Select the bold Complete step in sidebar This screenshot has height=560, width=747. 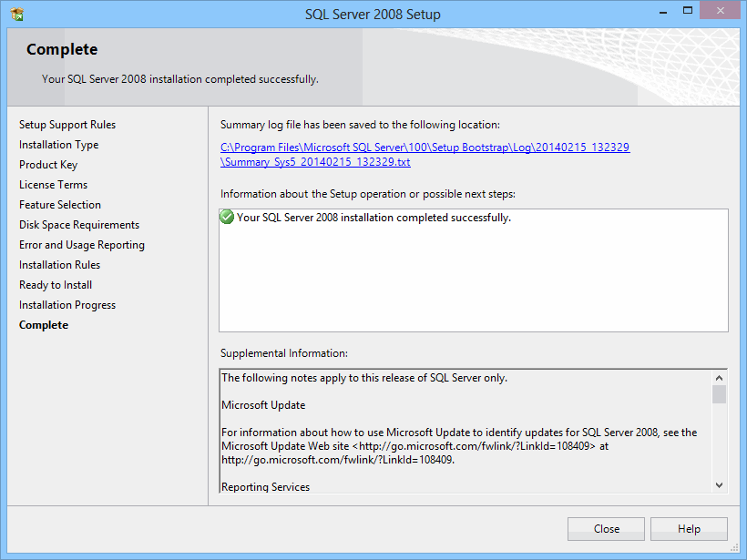[x=44, y=325]
